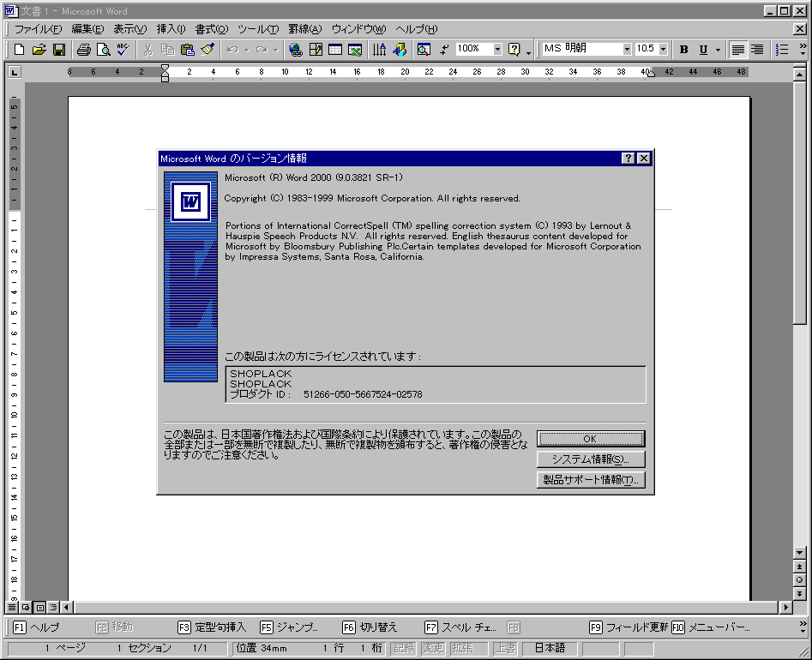Open the Tables and Borders toolbar icon
Viewport: 812px width, 660px height.
316,49
